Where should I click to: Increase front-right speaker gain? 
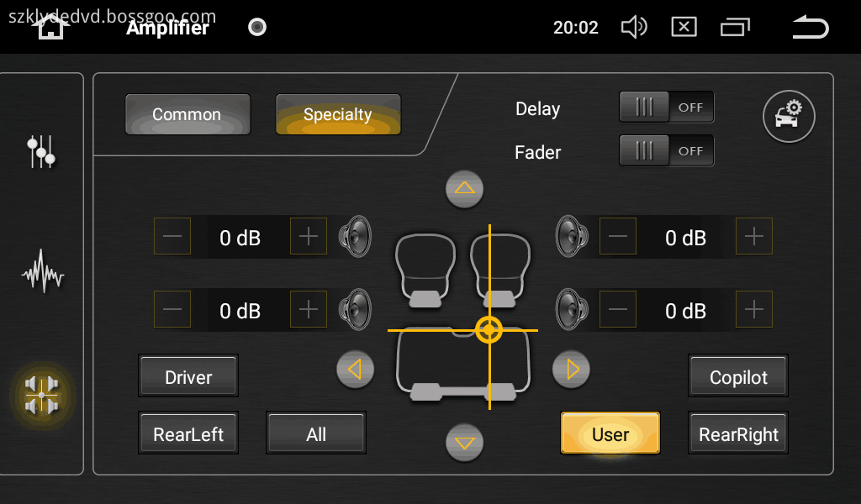[x=754, y=236]
